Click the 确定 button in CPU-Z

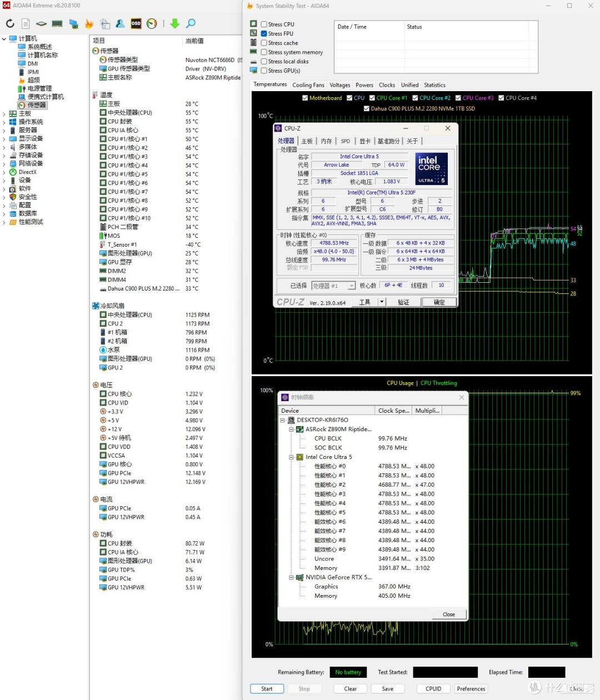(x=439, y=302)
